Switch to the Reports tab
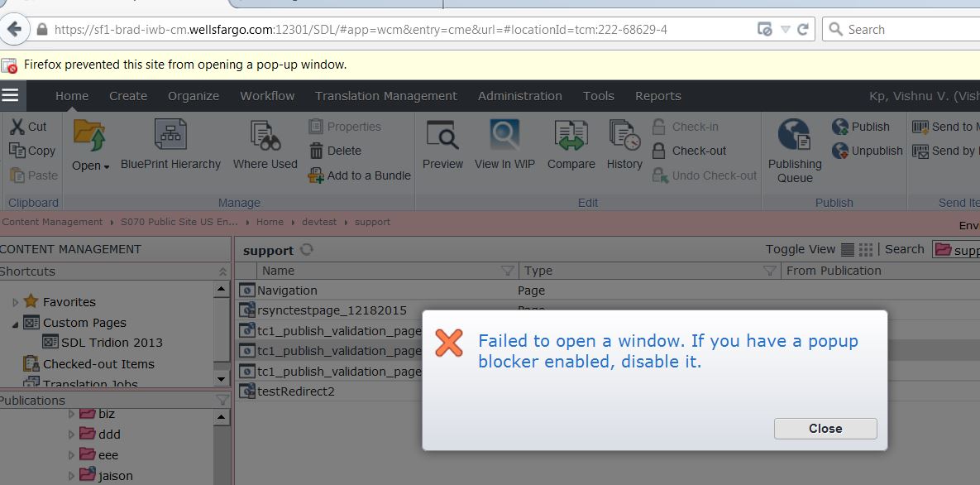 tap(657, 96)
